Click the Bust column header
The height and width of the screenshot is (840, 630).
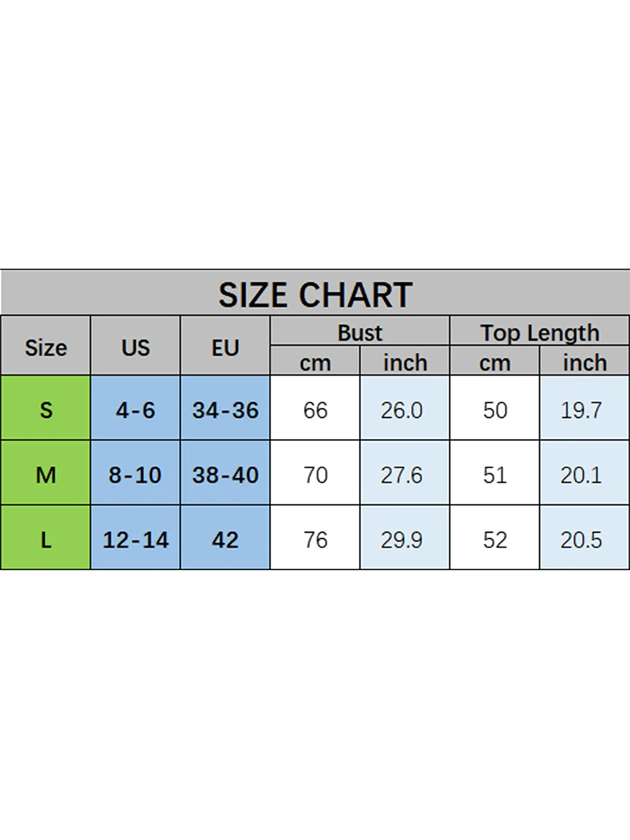pos(360,331)
